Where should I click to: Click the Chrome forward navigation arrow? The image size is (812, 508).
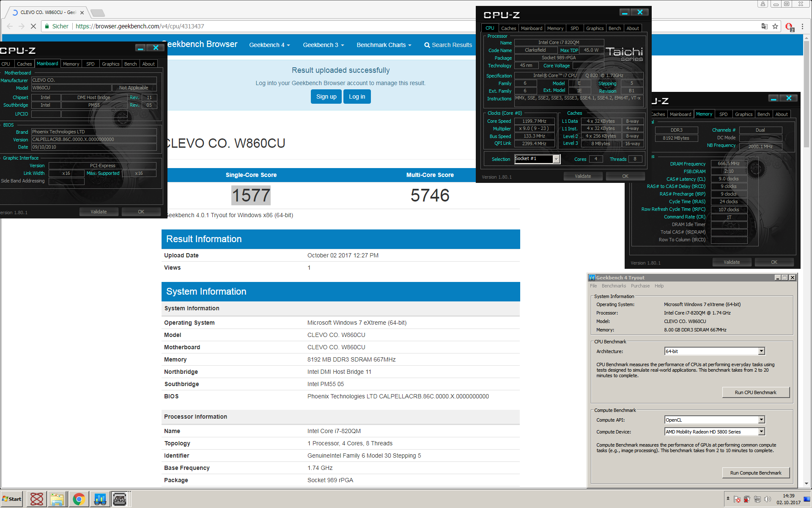click(22, 26)
